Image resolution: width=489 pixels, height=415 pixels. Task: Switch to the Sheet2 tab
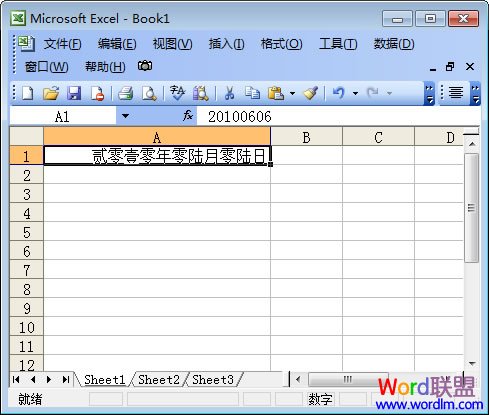tap(159, 380)
